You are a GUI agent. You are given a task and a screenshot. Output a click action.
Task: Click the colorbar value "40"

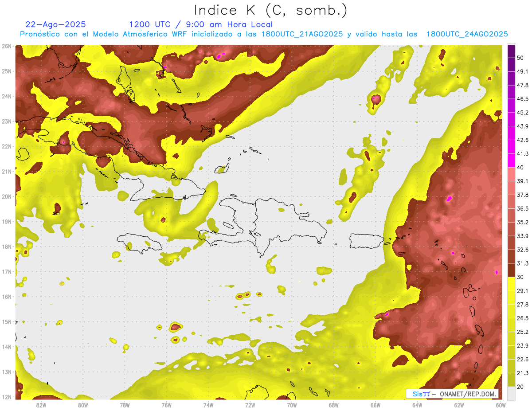click(520, 168)
